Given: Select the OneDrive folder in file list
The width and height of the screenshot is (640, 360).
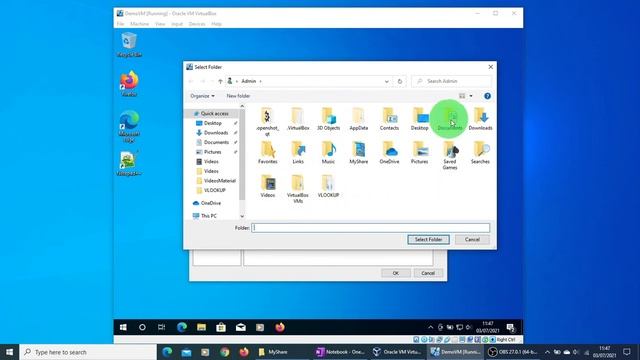Looking at the screenshot, I should coord(389,153).
